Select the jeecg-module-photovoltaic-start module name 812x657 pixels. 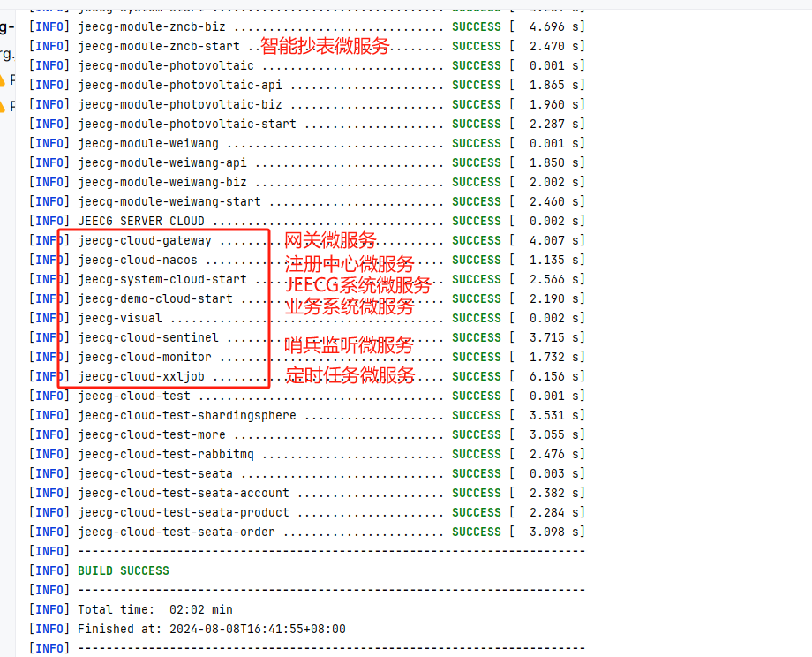click(187, 124)
